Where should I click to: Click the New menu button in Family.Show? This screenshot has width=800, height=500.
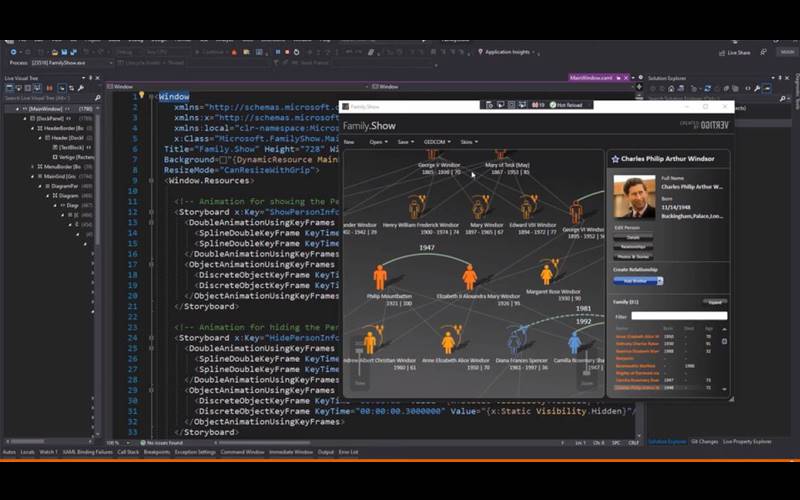tap(349, 142)
